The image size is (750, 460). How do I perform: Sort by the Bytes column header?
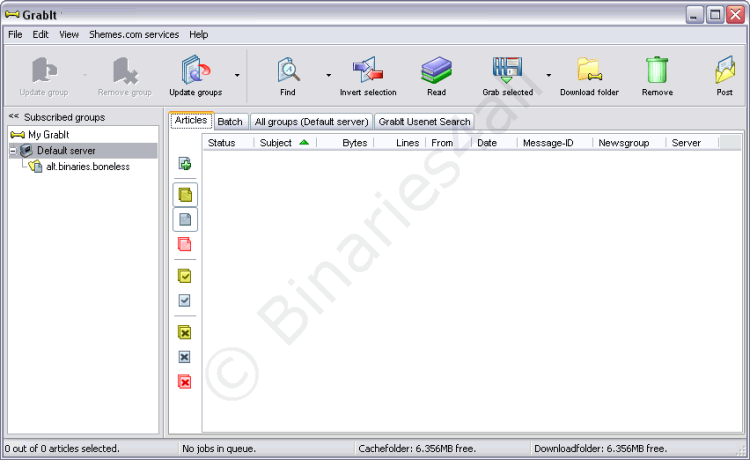(x=345, y=142)
